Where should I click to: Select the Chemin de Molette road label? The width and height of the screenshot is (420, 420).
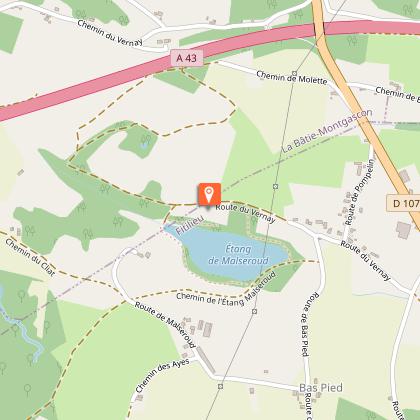292,78
